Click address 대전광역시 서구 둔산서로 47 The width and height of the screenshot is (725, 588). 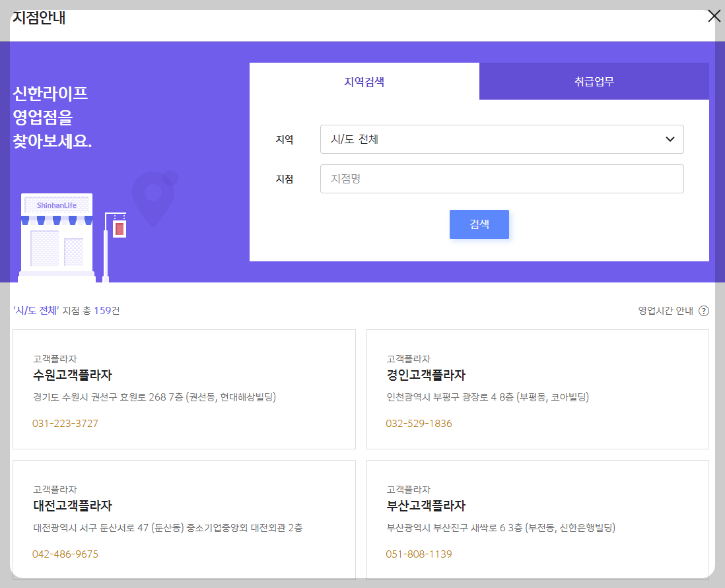coord(168,528)
